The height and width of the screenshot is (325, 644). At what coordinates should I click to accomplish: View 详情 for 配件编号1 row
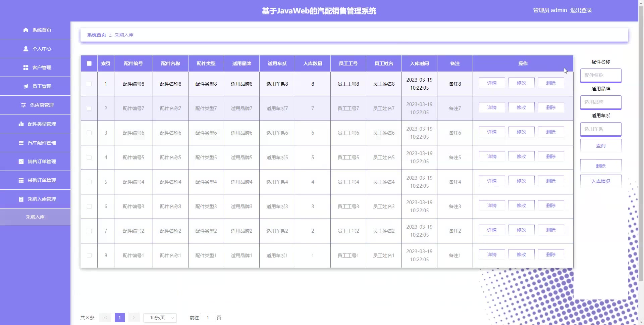pos(492,254)
